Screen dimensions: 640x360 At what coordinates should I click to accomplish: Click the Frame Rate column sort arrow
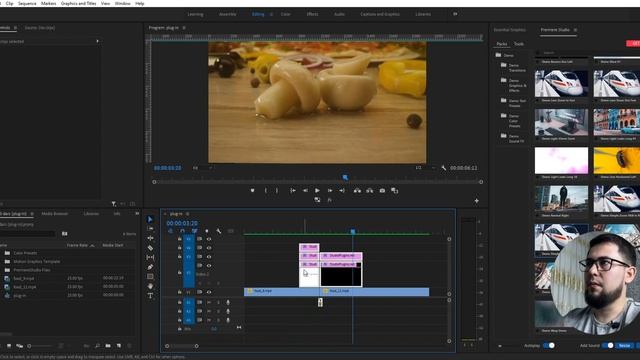92,245
